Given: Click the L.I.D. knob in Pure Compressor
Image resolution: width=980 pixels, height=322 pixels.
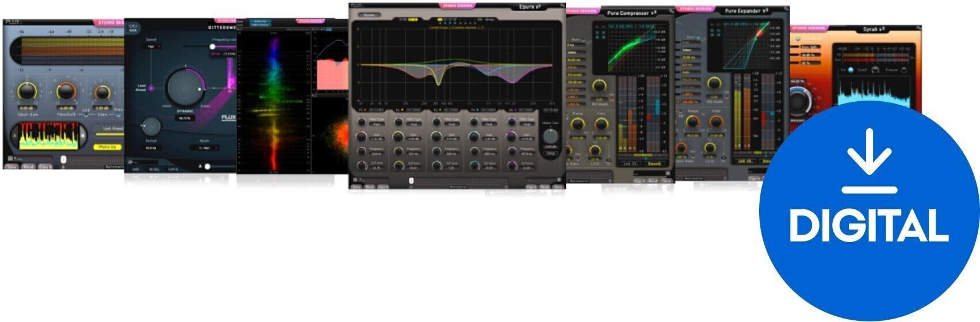Looking at the screenshot, I should 595,151.
